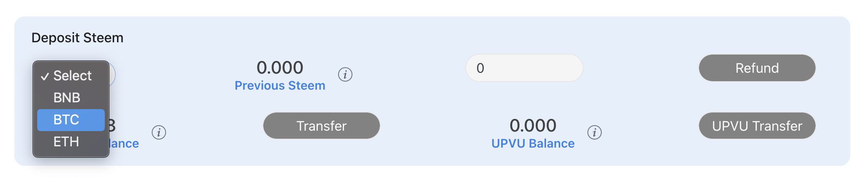Viewport: 868px width, 181px height.
Task: Choose ETH from the dropdown menu
Action: point(66,142)
